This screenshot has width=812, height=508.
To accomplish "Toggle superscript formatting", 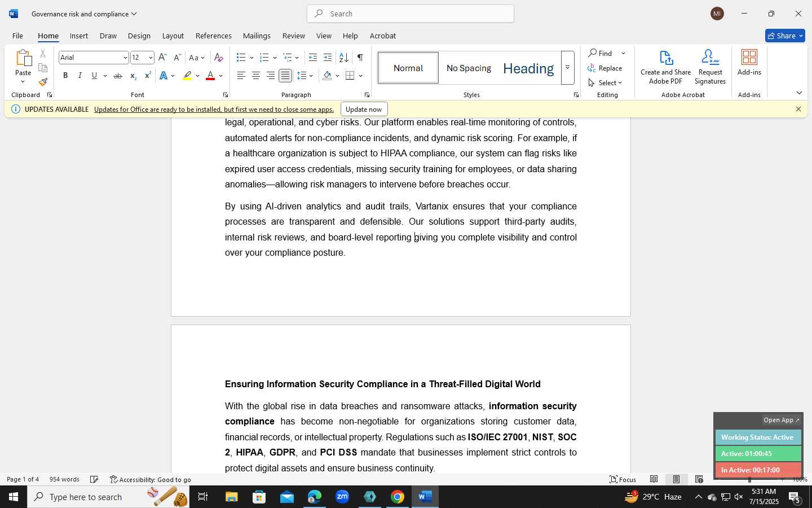I will coord(148,76).
